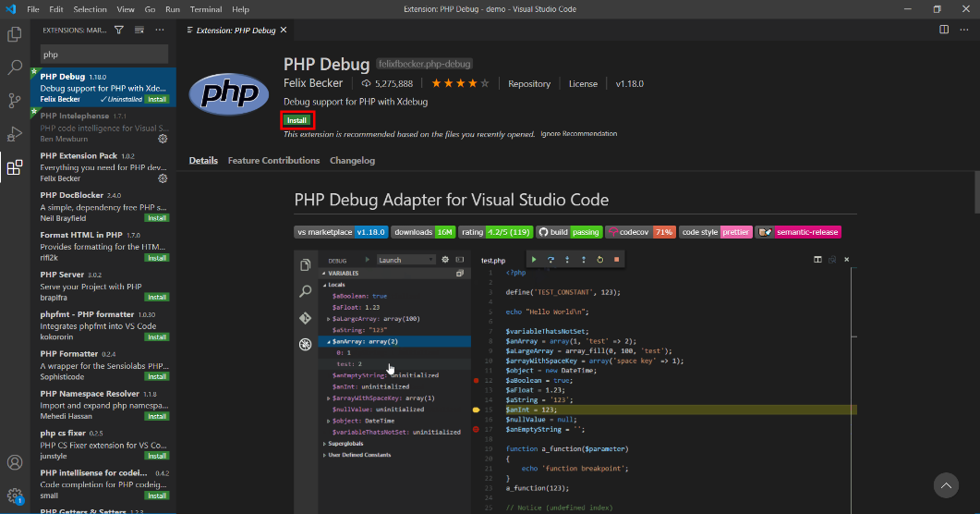Click the vs marketplace v1.18.0 badge
The height and width of the screenshot is (514, 980).
click(x=341, y=232)
